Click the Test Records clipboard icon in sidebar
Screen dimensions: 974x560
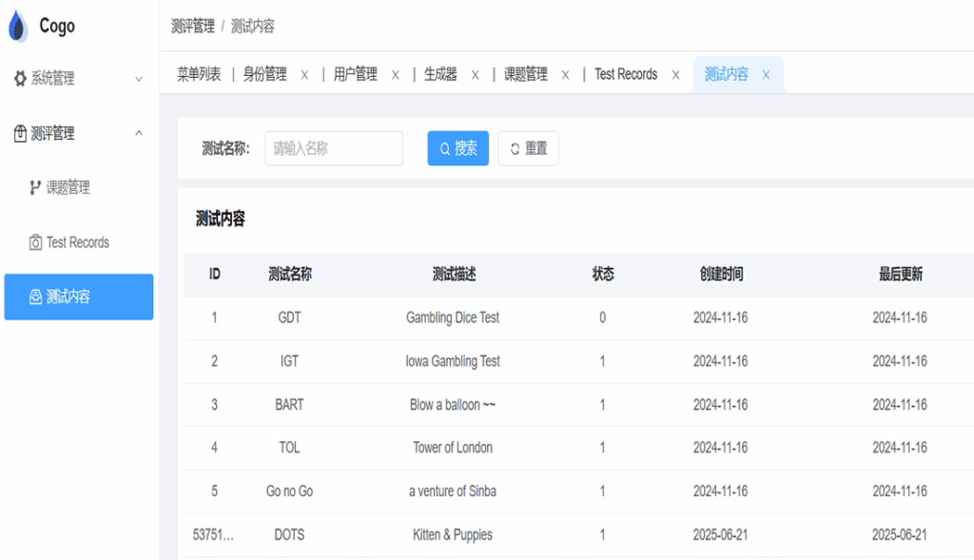click(35, 242)
